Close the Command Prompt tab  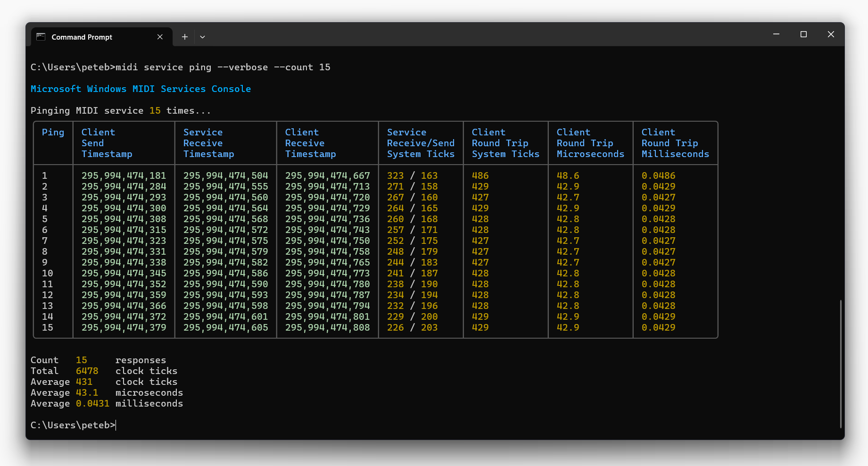tap(160, 37)
